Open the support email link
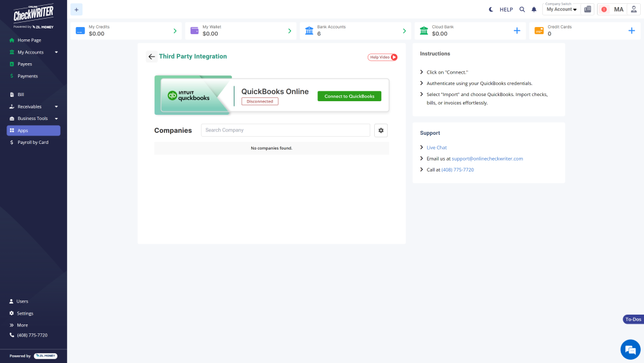The height and width of the screenshot is (363, 644). coord(487,159)
